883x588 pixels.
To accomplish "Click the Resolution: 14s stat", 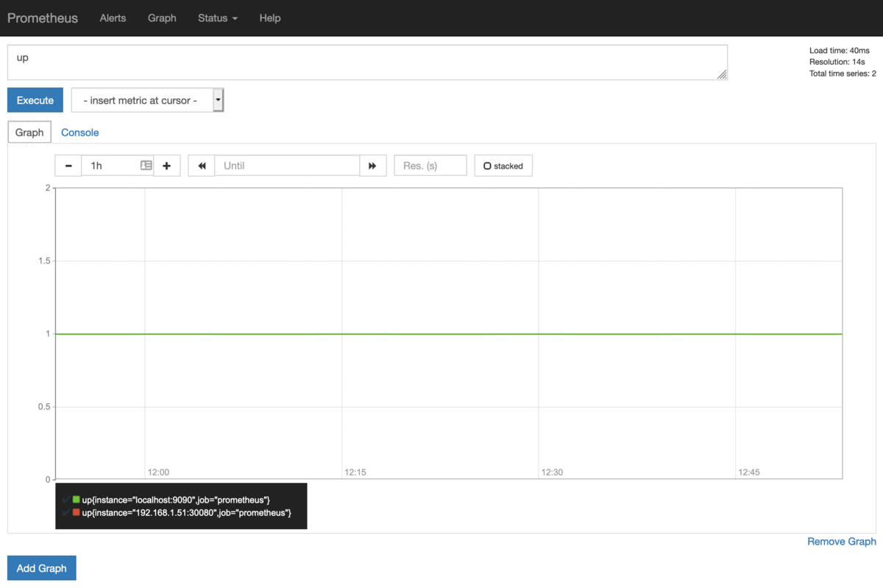I will pos(837,62).
